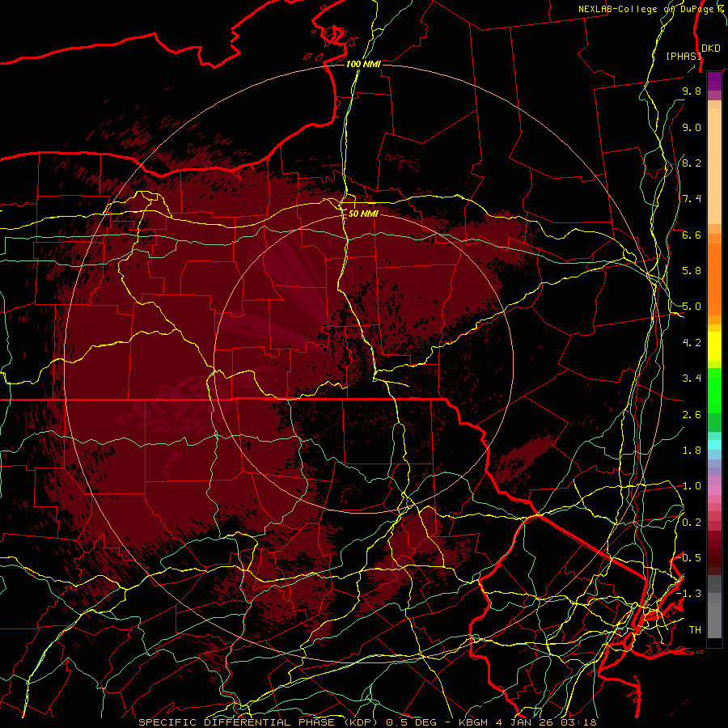Click the 7.4 value on the color scale
This screenshot has width=728, height=728.
click(x=692, y=199)
